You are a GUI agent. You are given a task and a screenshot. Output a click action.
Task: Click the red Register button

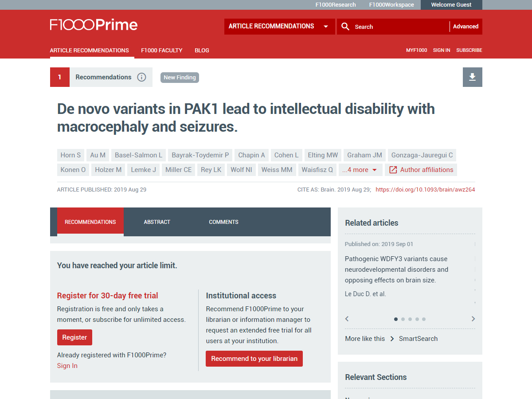pyautogui.click(x=74, y=337)
